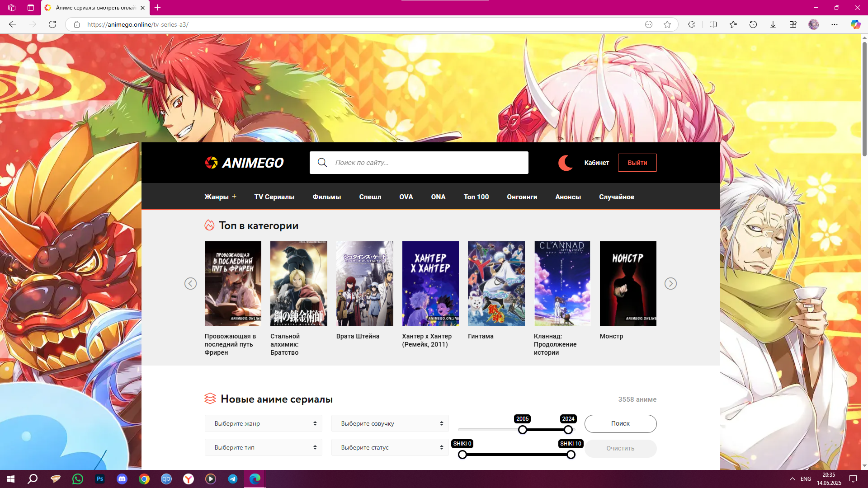The image size is (868, 488).
Task: Launch WhatsApp from the taskbar
Action: point(78,479)
